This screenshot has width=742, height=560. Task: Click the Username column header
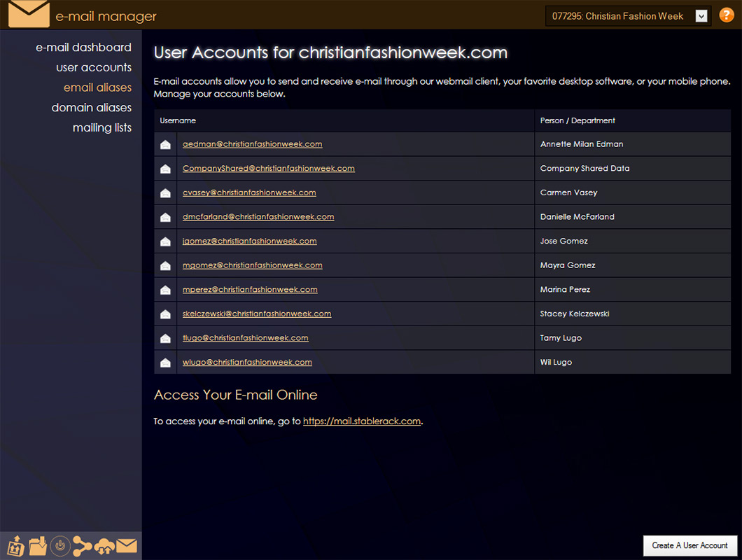point(178,121)
